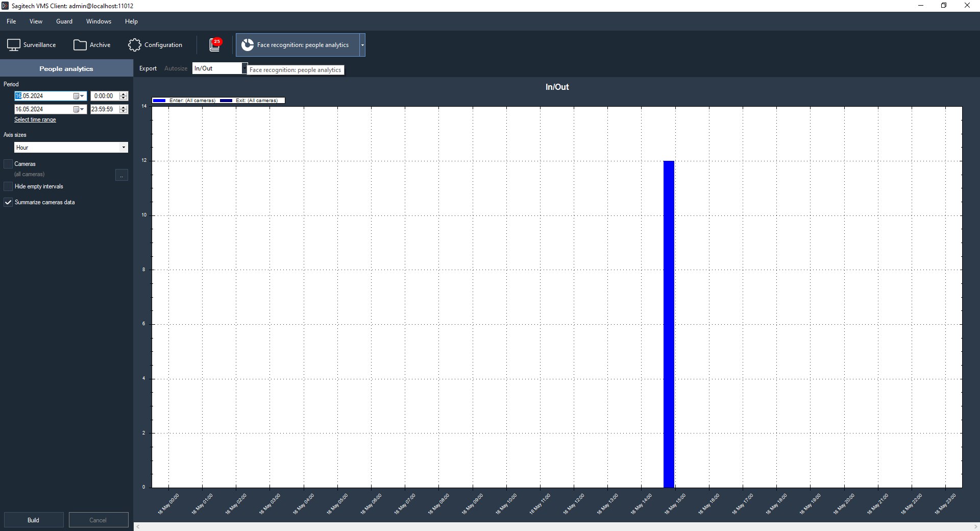Click the Select time range link

pos(35,119)
